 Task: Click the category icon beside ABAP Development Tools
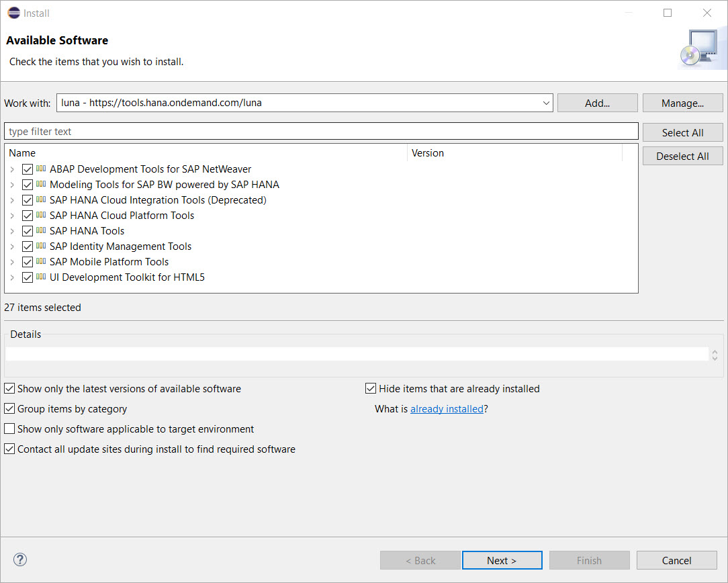[41, 169]
